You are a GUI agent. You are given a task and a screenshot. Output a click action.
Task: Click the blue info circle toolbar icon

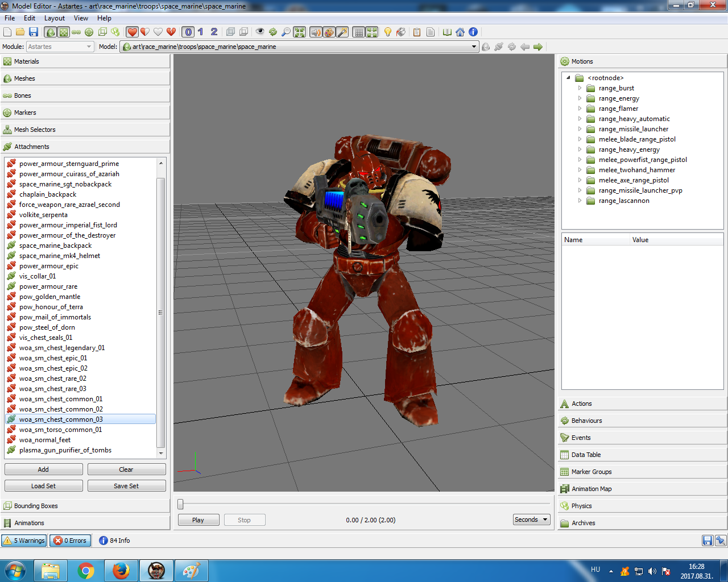pyautogui.click(x=473, y=32)
